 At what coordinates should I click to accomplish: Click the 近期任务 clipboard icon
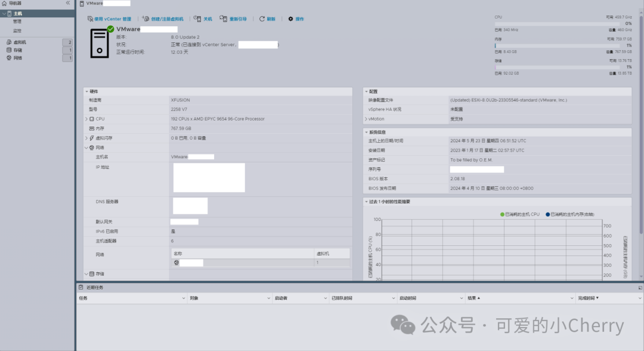tap(81, 287)
